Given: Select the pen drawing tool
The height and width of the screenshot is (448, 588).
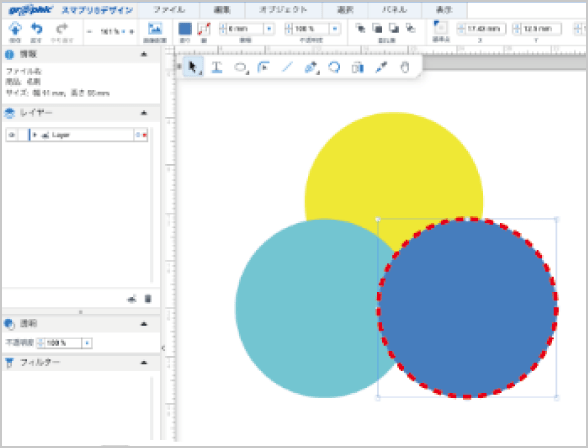Looking at the screenshot, I should click(x=311, y=67).
